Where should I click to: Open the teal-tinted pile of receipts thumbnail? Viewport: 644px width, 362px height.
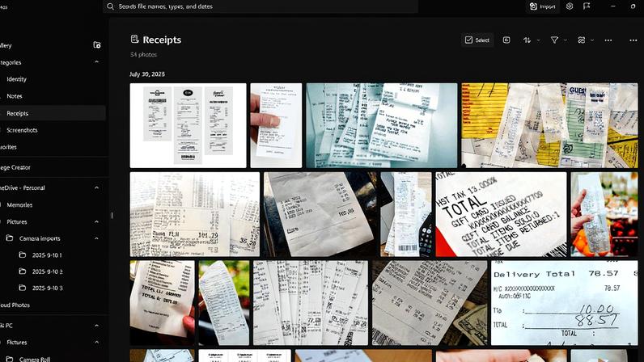tap(382, 125)
